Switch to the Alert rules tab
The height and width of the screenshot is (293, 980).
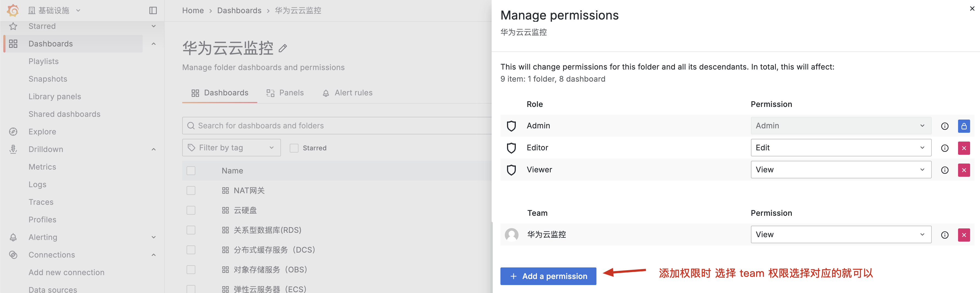[347, 93]
